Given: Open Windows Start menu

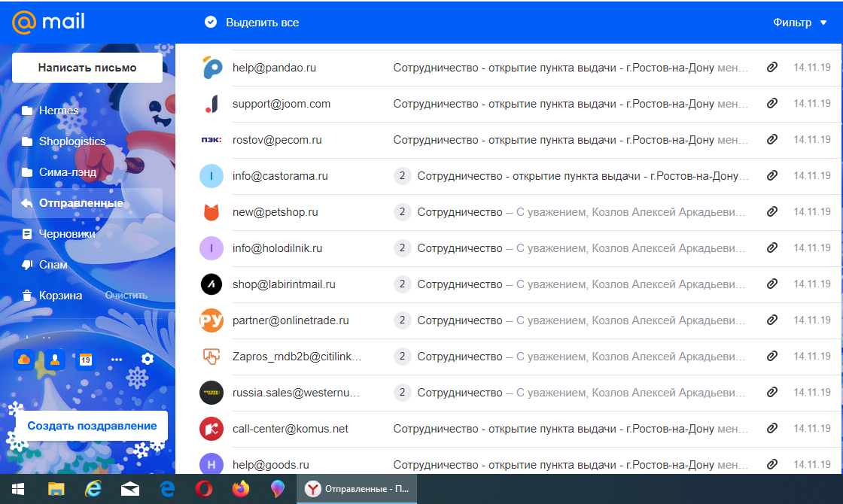Looking at the screenshot, I should (x=18, y=489).
